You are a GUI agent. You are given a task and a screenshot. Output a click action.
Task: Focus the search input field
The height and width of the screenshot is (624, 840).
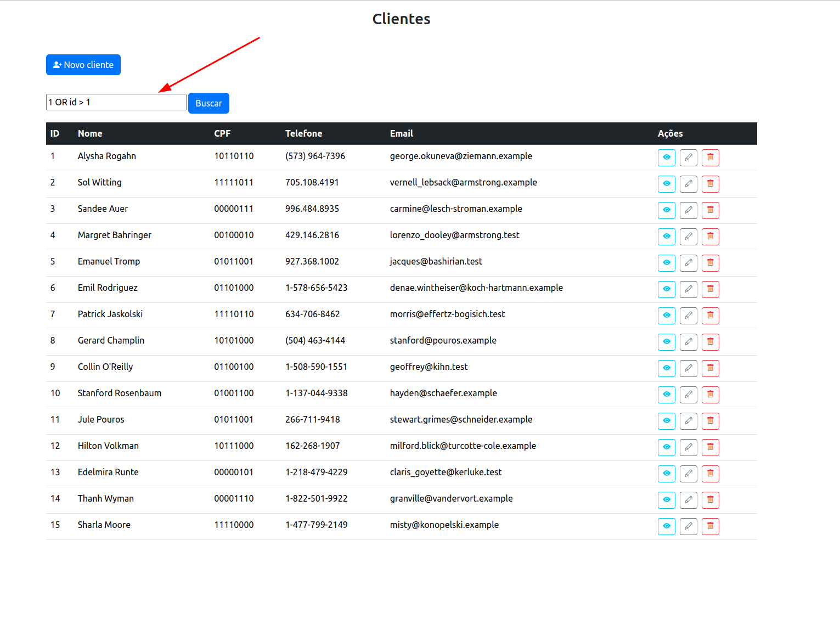pyautogui.click(x=116, y=102)
